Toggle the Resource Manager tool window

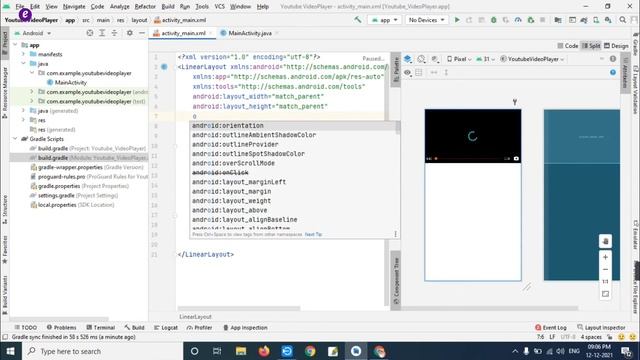coord(5,93)
